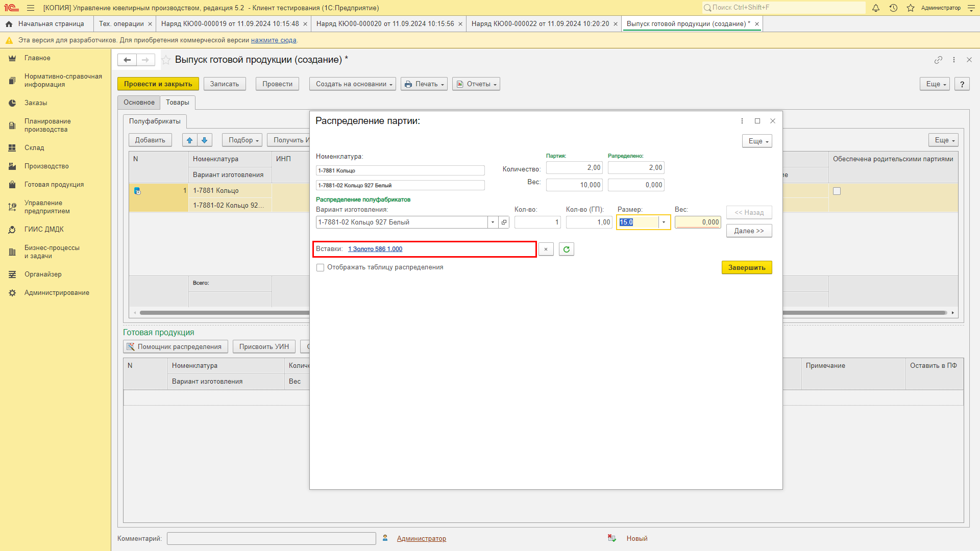This screenshot has height=551, width=980.
Task: Click disabled Назад button
Action: tap(749, 213)
